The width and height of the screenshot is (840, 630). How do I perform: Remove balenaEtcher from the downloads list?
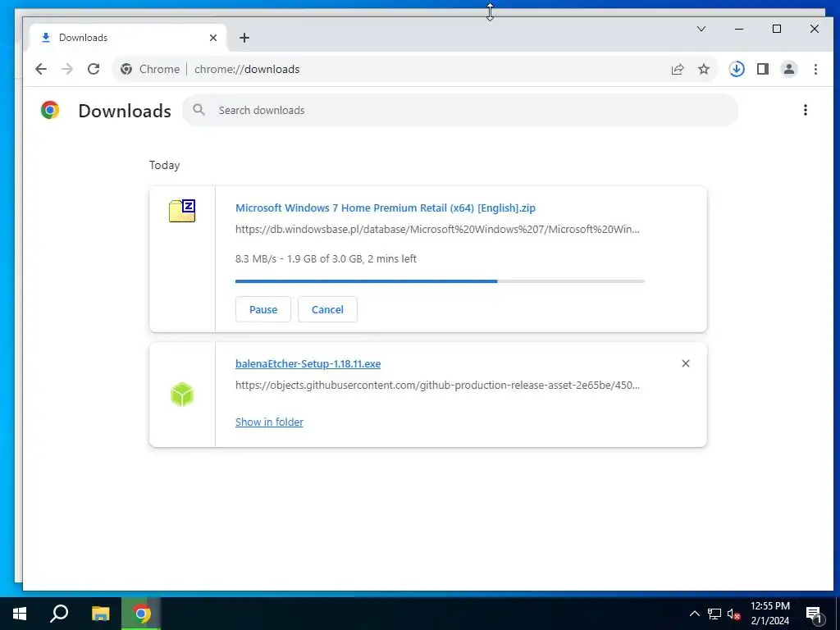click(x=686, y=363)
